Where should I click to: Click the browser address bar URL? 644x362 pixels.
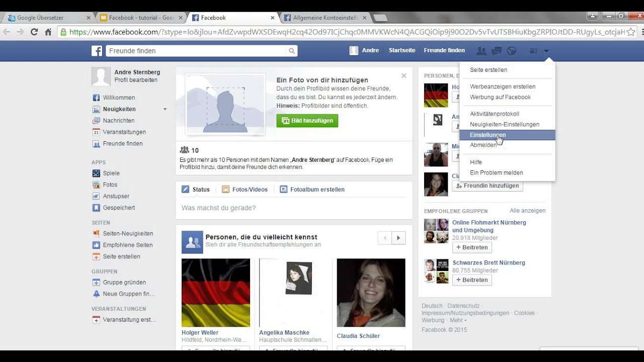click(x=347, y=32)
